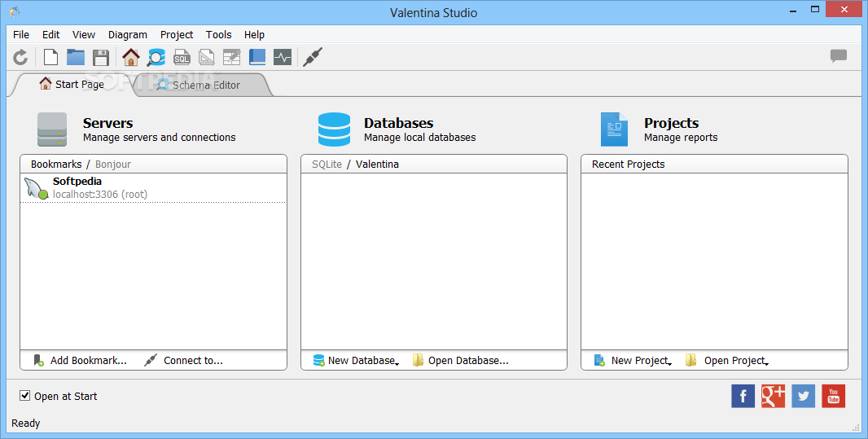Switch to the Bonjour servers list
The width and height of the screenshot is (868, 439).
click(x=113, y=165)
